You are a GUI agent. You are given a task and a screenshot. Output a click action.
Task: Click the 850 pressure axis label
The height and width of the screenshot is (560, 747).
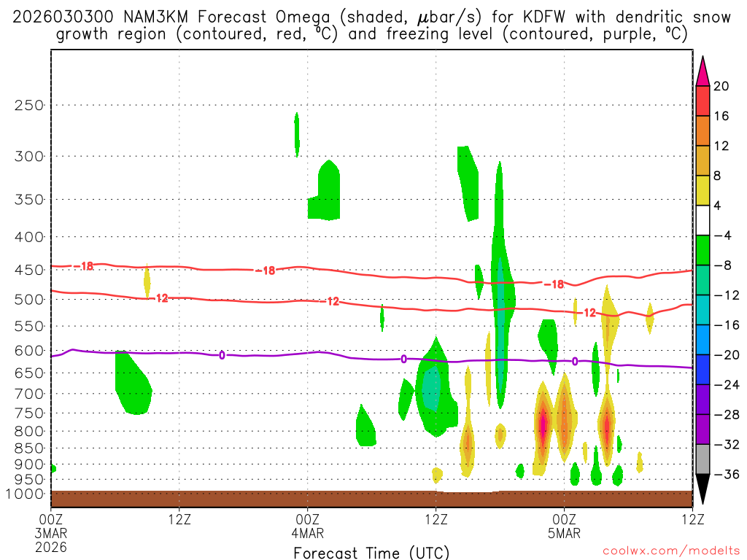tap(29, 448)
